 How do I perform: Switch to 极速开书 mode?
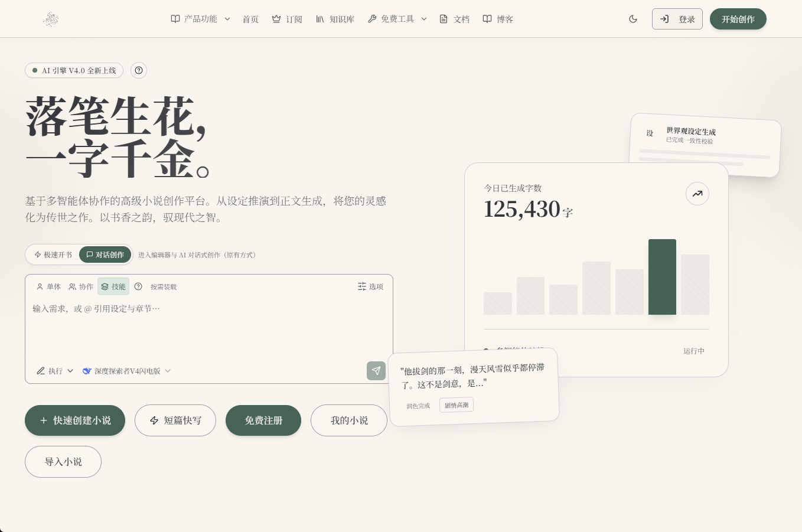53,254
